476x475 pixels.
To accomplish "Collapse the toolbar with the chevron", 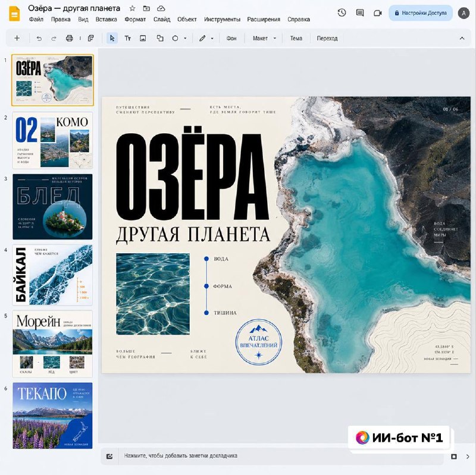I will pyautogui.click(x=462, y=38).
